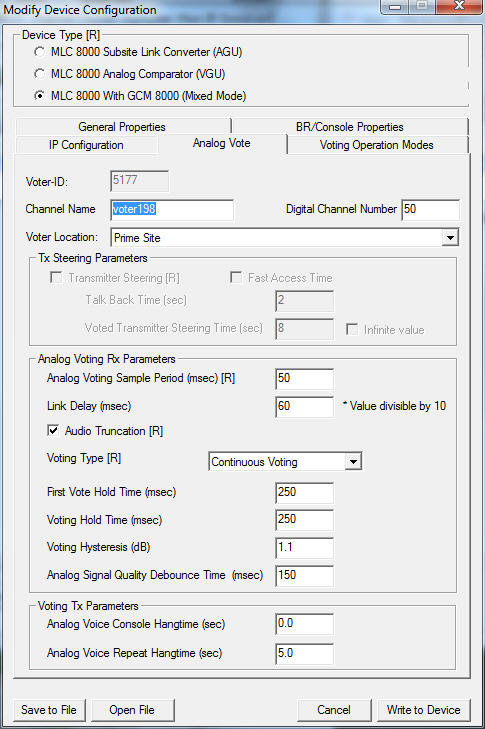This screenshot has height=729, width=485.
Task: Focus the Digital Channel Number field
Action: 431,209
